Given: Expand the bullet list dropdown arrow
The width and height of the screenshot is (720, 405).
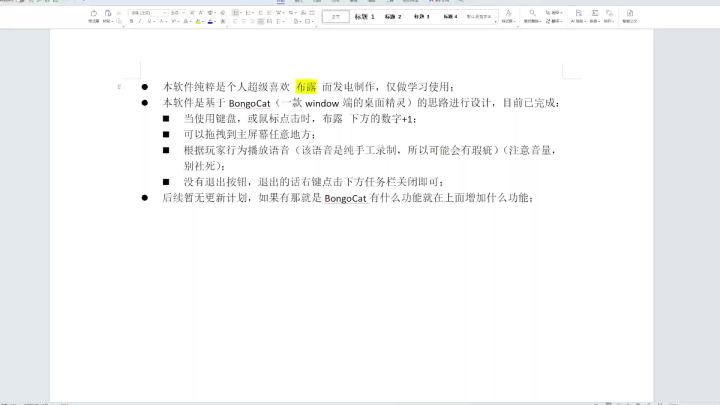Looking at the screenshot, I should click(241, 13).
